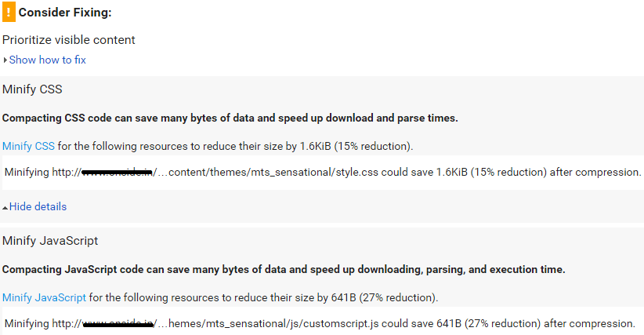
Task: Select the style.css minifying result row
Action: point(323,173)
